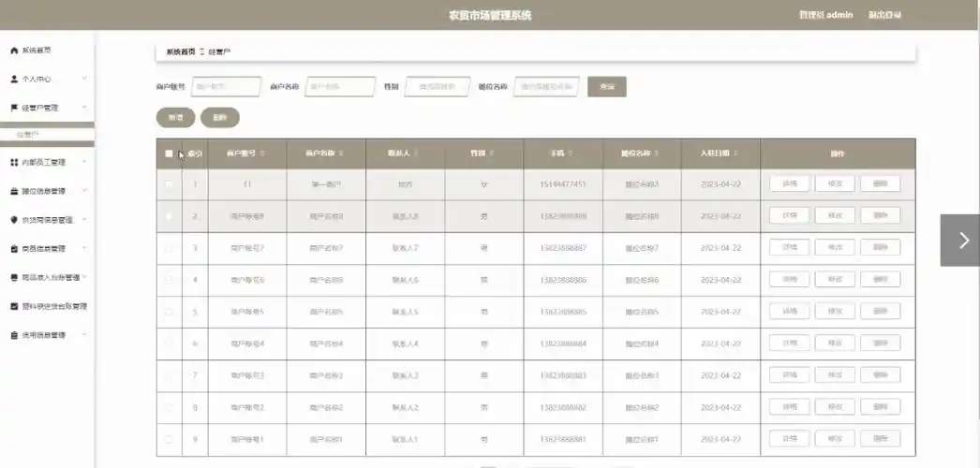Check the checkbox for row 9

click(x=169, y=439)
